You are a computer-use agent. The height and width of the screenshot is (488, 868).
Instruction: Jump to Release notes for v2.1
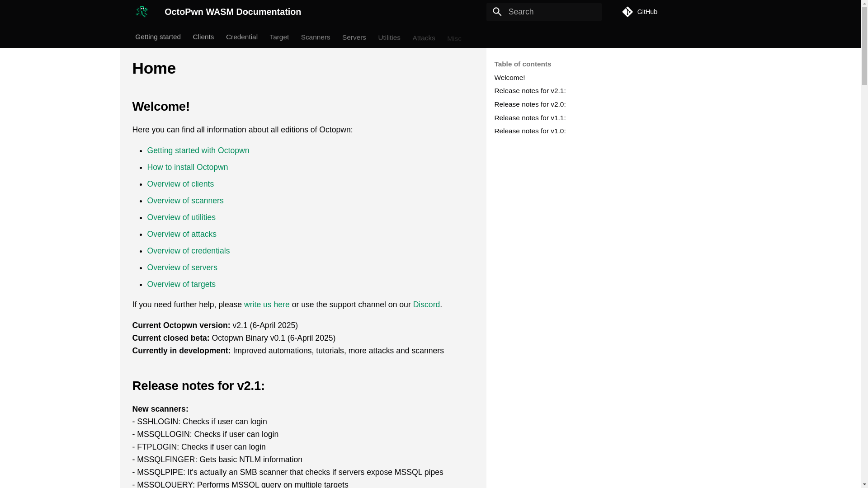click(x=530, y=91)
